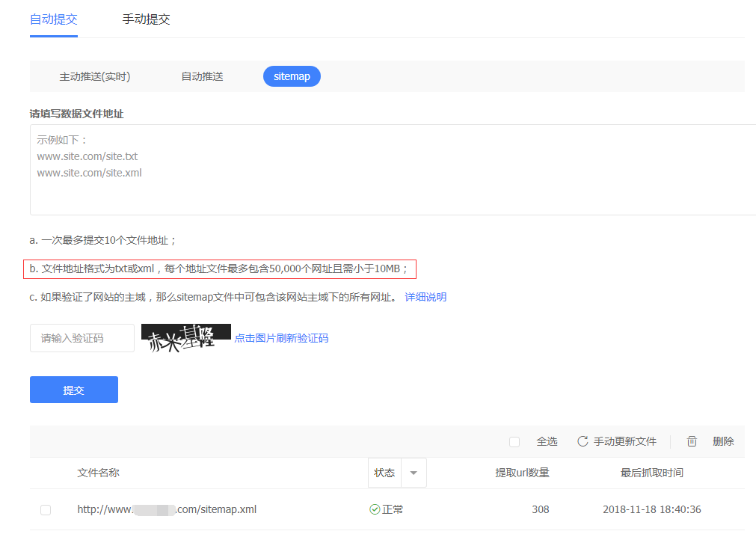Screen dimensions: 756x534
Task: Click 点击图片刷新验证码 link
Action: pos(281,338)
